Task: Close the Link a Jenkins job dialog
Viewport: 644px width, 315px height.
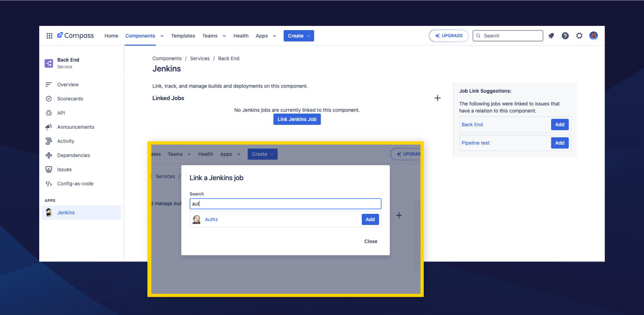Action: click(x=371, y=241)
